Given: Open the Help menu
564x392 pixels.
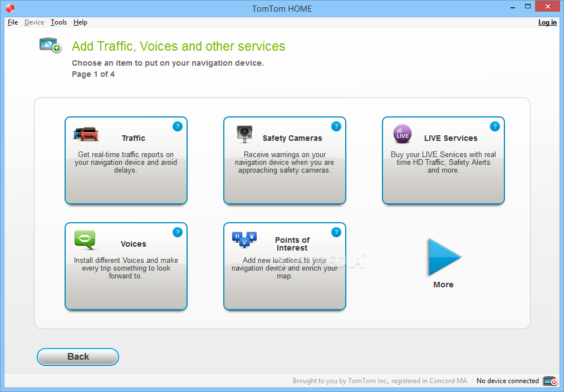Looking at the screenshot, I should coord(80,22).
